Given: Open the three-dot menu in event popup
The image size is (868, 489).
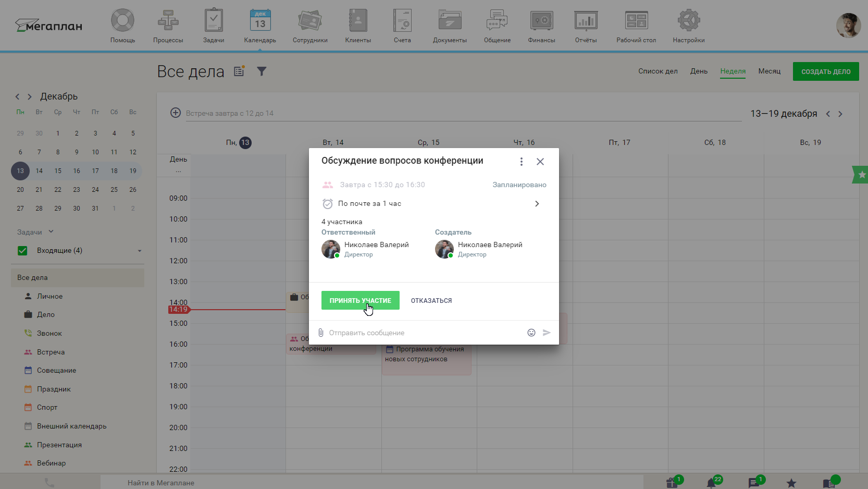Looking at the screenshot, I should 521,162.
